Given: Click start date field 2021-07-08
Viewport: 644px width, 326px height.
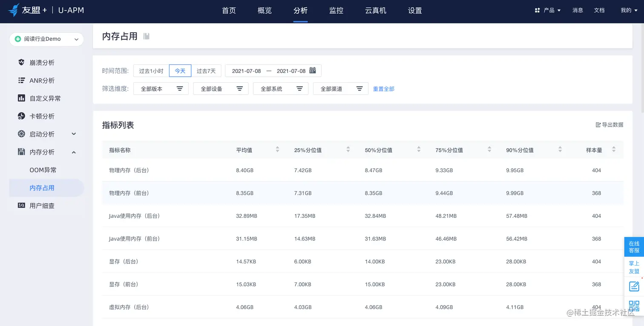Looking at the screenshot, I should pyautogui.click(x=246, y=71).
